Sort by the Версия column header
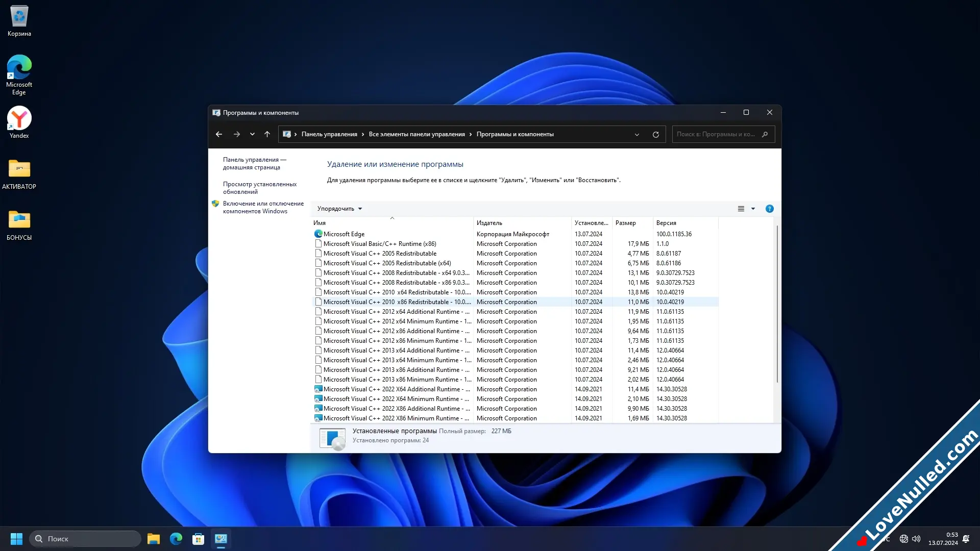Screen dimensions: 980x551 click(x=685, y=223)
